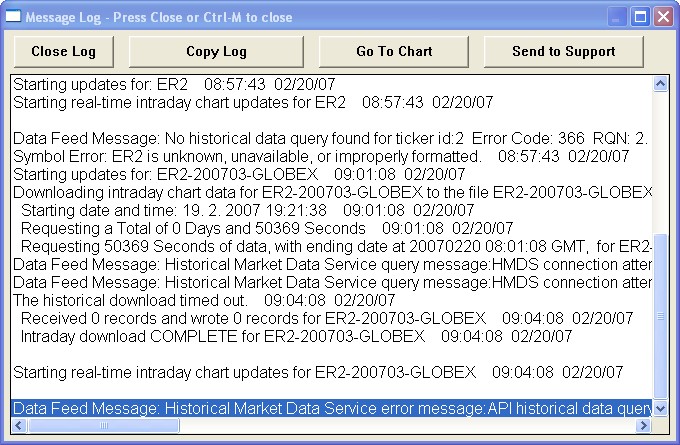
Task: Click the Send to Support button
Action: pos(563,51)
